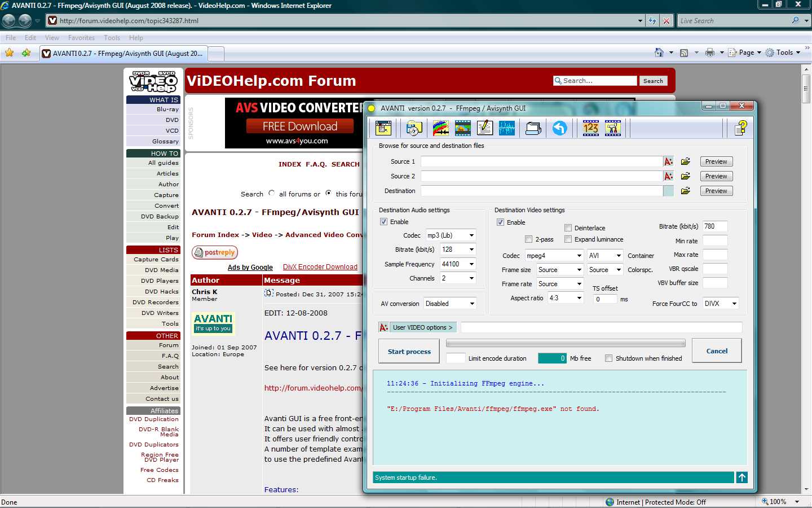
Task: Open the Frame rate Source dropdown
Action: coord(559,284)
